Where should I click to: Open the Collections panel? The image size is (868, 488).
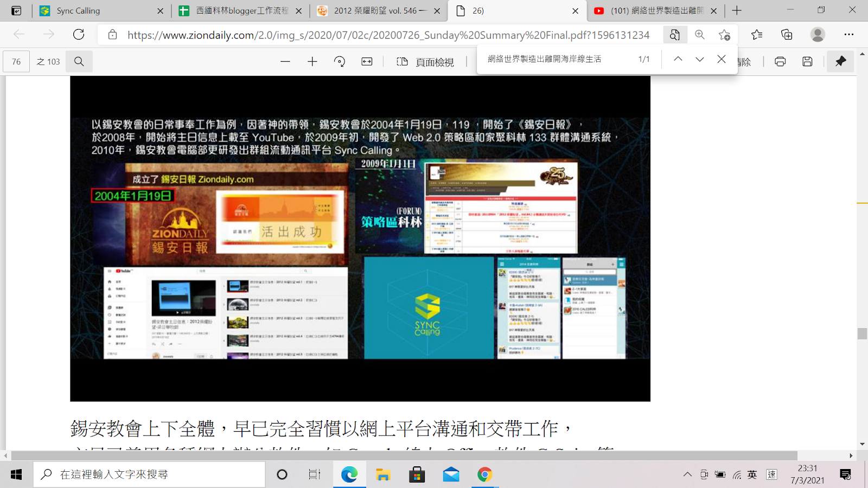point(787,35)
